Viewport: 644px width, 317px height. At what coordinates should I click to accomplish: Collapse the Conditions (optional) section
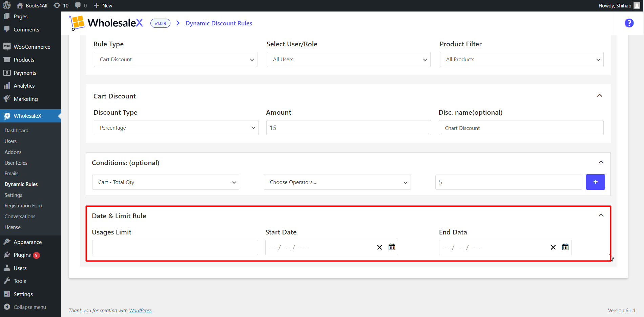pyautogui.click(x=601, y=162)
